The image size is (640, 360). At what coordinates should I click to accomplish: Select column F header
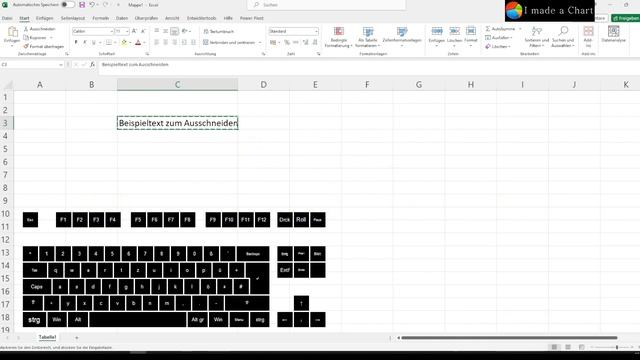tap(367, 84)
